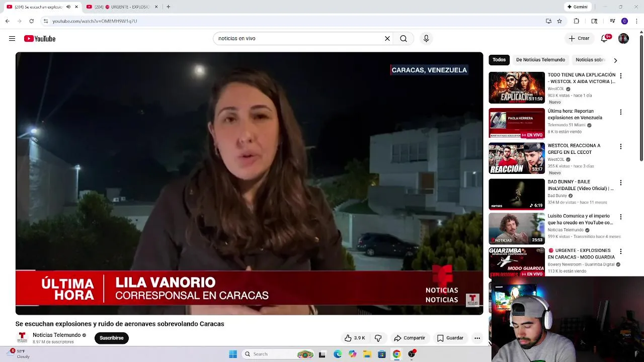
Task: Click the Windows taskbar Search box
Action: click(278, 354)
